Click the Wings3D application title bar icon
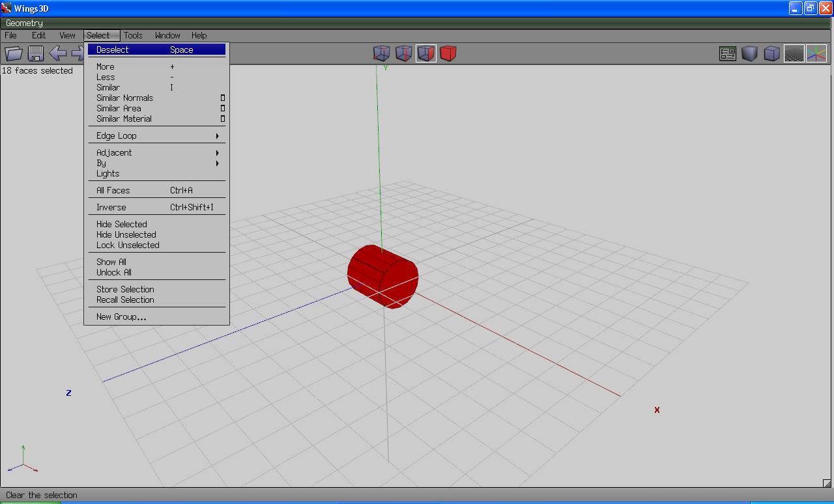The image size is (834, 504). click(7, 8)
